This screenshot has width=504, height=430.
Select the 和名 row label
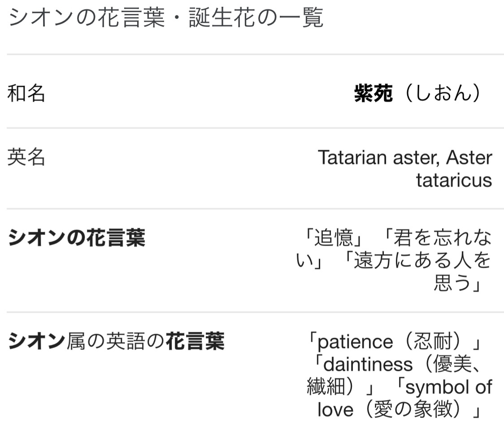[x=26, y=94]
